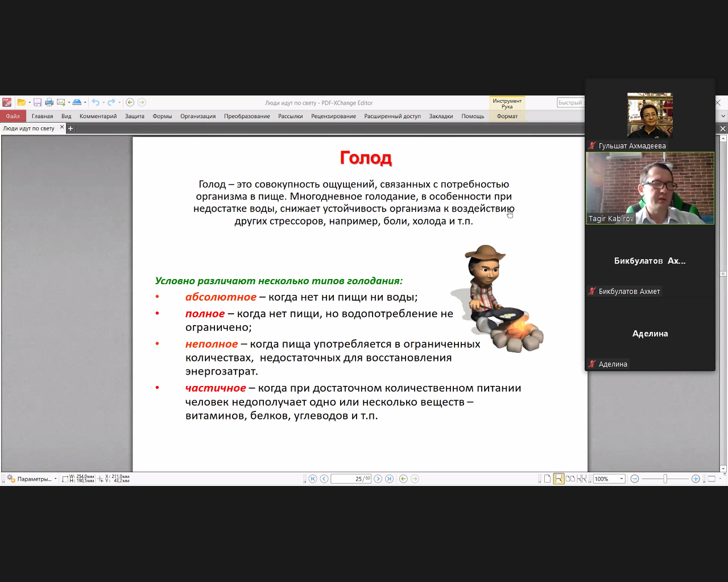
Task: Open the Комментарий ribbon tab
Action: tap(98, 117)
